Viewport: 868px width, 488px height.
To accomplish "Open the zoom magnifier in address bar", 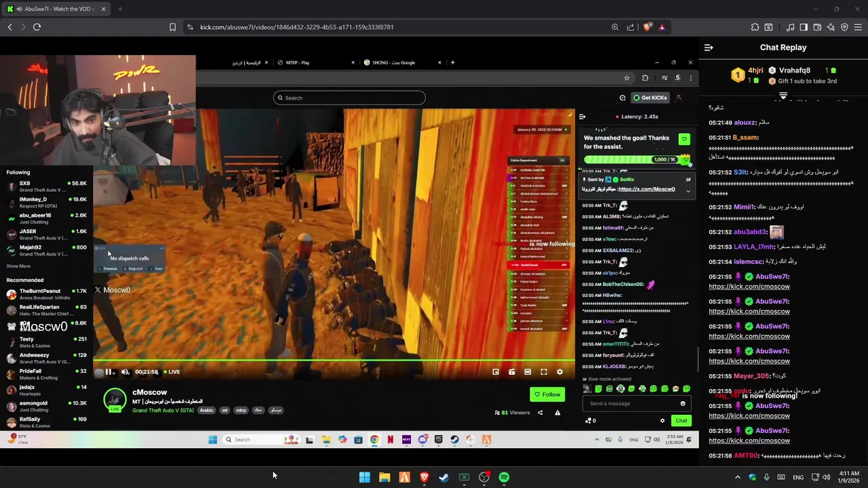I will click(615, 27).
